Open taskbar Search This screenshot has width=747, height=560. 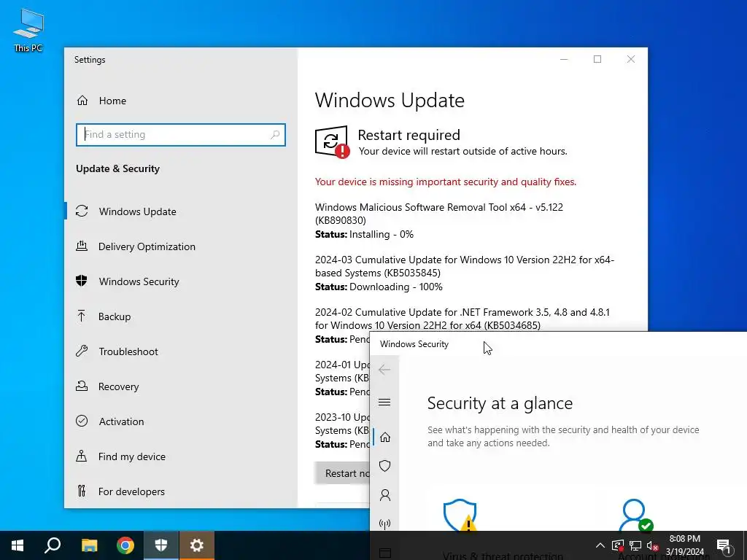(x=53, y=545)
